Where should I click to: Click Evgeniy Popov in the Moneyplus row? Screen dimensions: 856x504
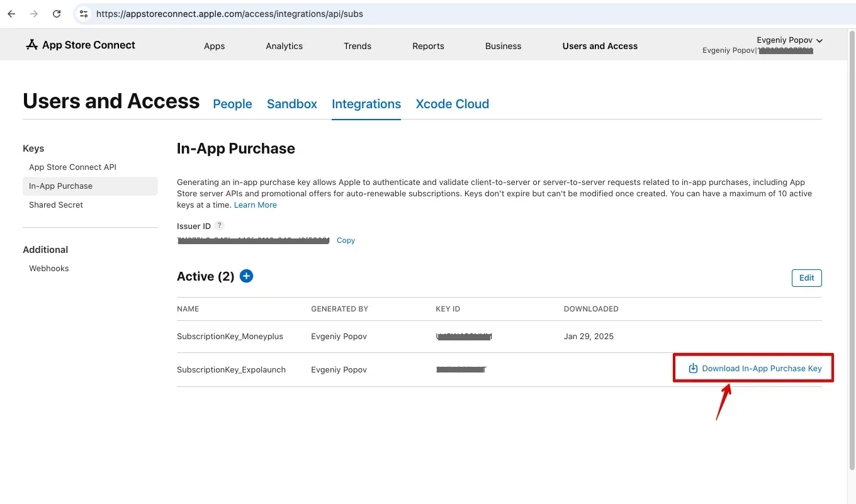(x=339, y=337)
